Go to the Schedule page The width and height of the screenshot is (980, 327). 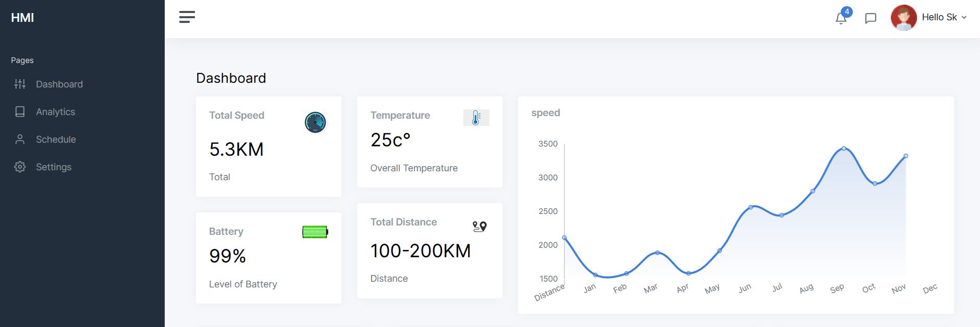(x=56, y=140)
